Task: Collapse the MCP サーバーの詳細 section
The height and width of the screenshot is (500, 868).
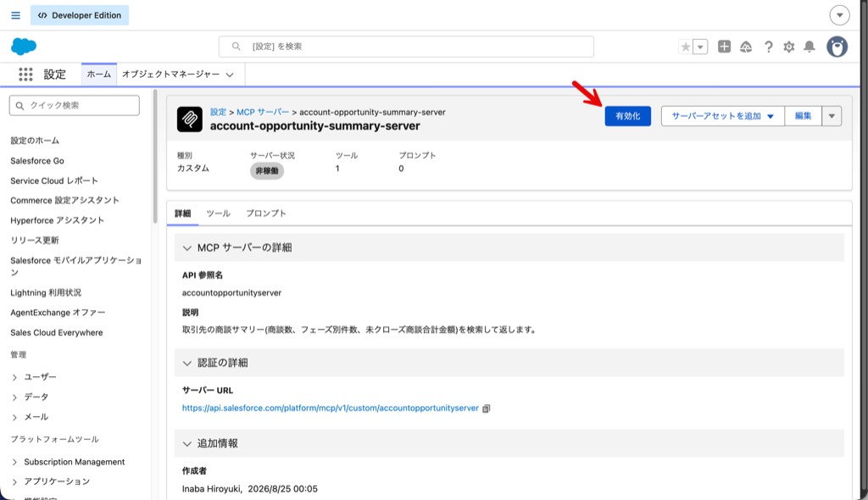Action: 187,248
